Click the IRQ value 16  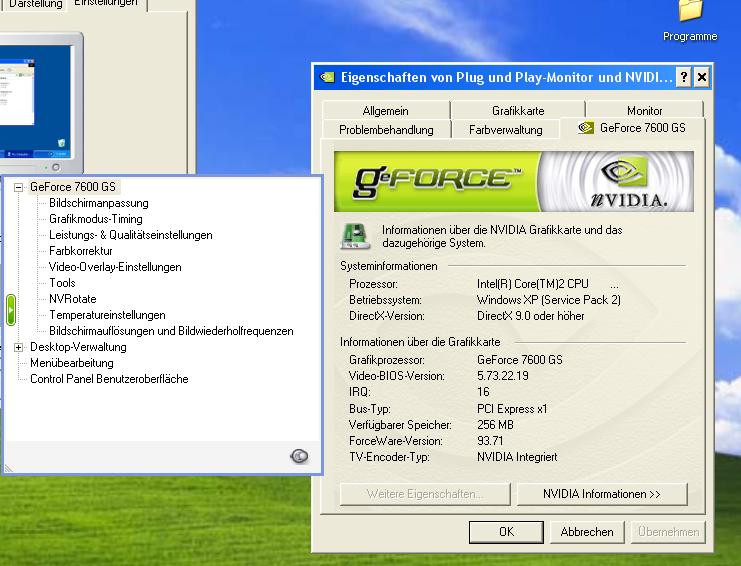483,392
